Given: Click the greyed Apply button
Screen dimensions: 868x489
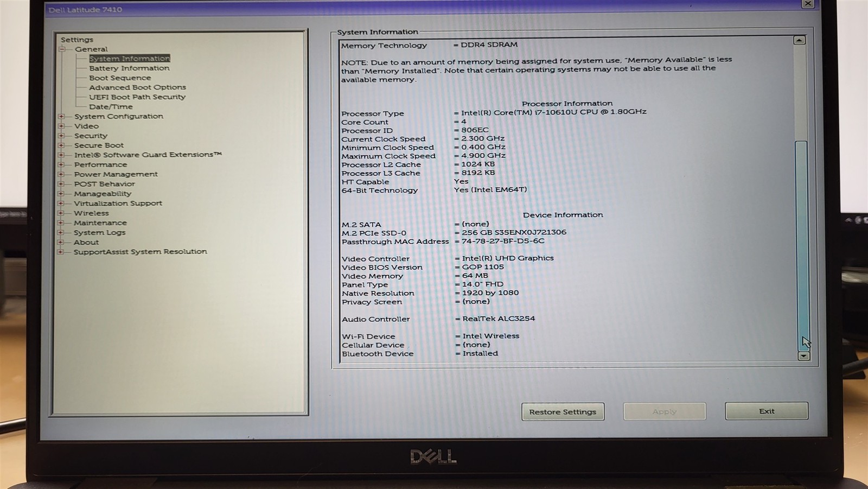Looking at the screenshot, I should (x=665, y=411).
